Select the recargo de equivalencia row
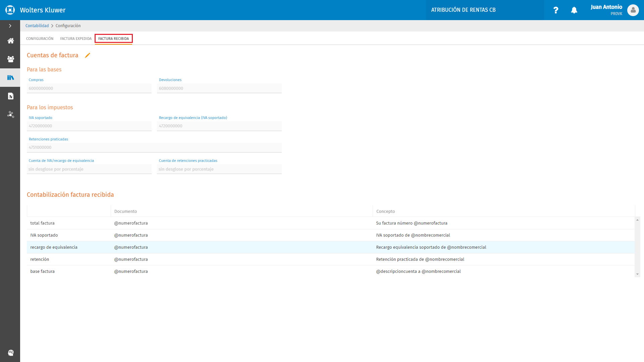 pyautogui.click(x=331, y=247)
